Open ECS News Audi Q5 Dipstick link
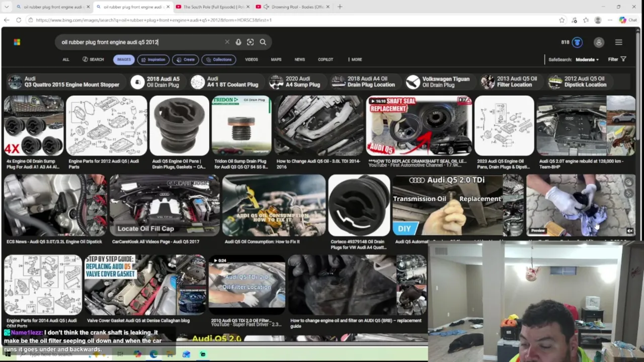The width and height of the screenshot is (644, 362). point(54,242)
